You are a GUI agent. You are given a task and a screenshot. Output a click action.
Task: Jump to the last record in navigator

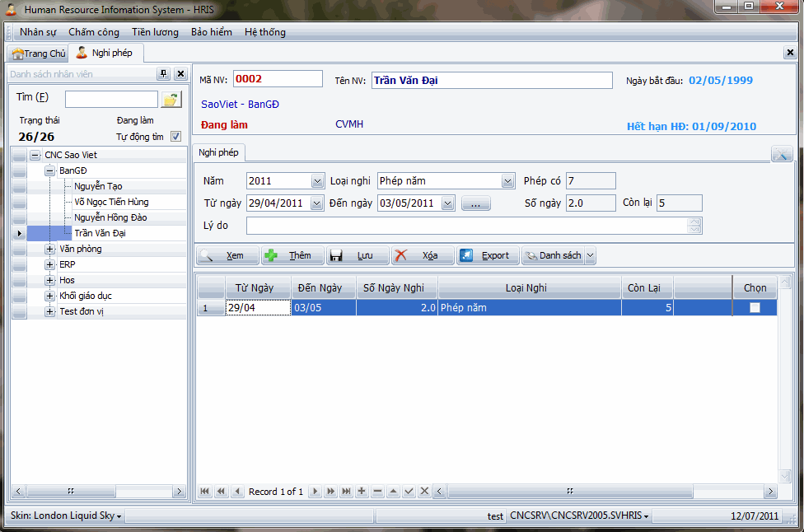click(346, 492)
